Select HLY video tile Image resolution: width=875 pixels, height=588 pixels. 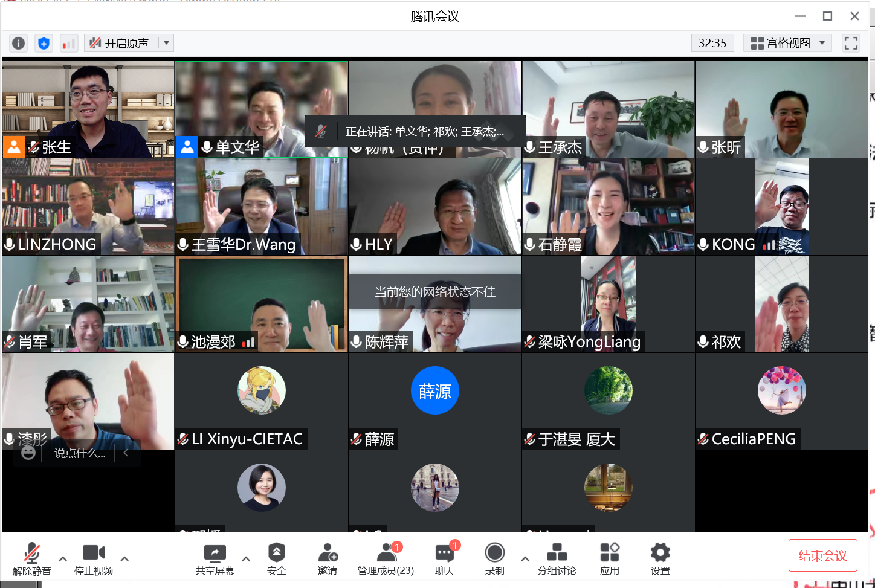[435, 207]
